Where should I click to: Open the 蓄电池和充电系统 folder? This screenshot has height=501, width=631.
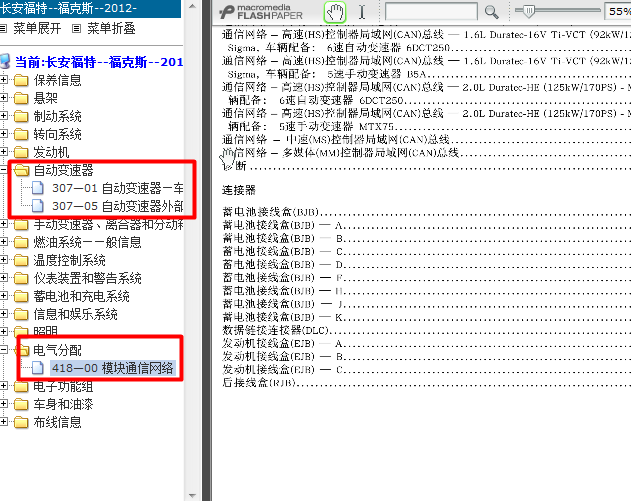tap(81, 296)
